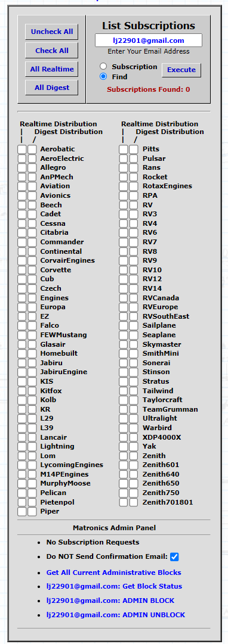Click the Execute button
Screen dimensions: 228x644
(181, 70)
